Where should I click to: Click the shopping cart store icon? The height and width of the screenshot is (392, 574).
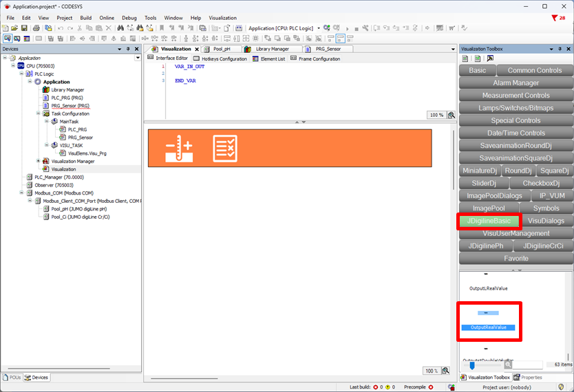[452, 28]
